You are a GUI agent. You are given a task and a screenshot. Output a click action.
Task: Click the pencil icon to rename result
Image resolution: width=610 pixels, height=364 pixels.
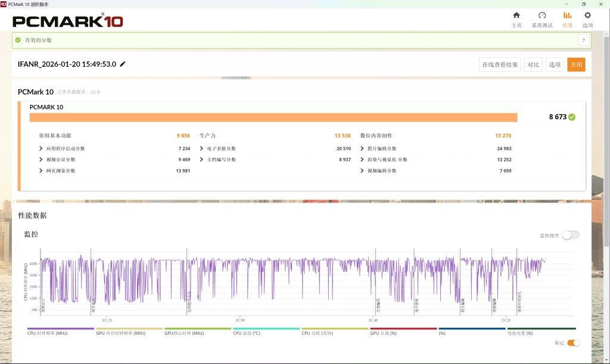pos(123,64)
